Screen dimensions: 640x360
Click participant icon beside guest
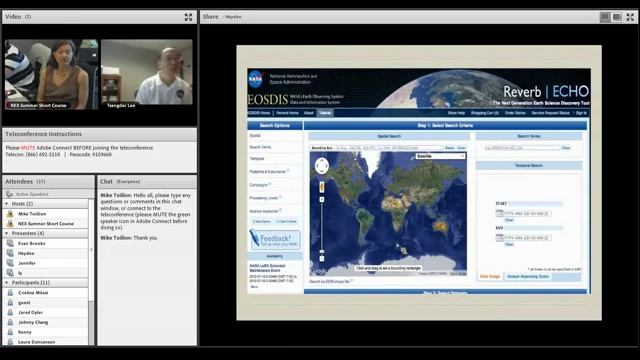click(10, 302)
